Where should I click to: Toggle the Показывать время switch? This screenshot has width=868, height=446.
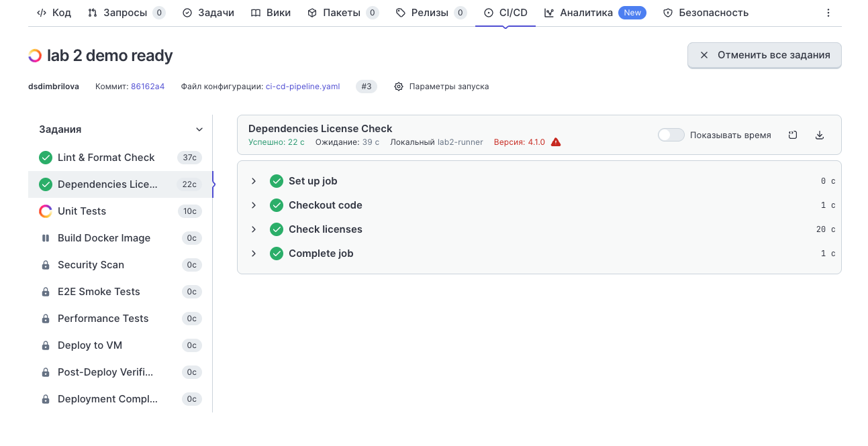(x=671, y=135)
